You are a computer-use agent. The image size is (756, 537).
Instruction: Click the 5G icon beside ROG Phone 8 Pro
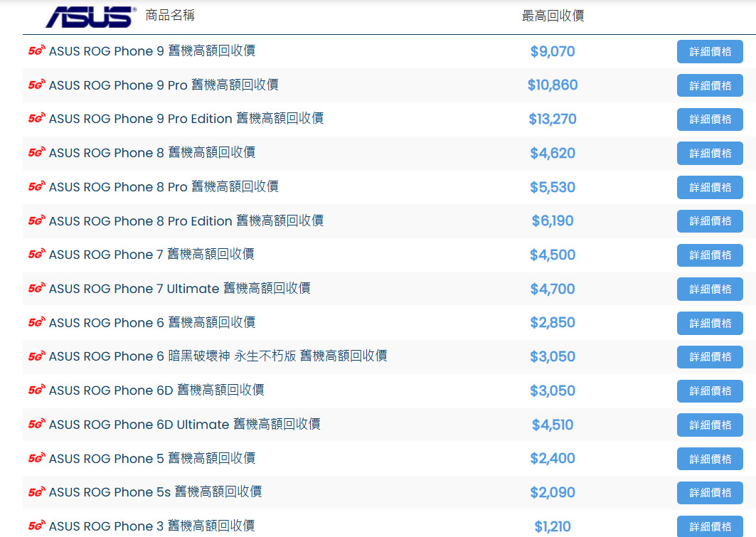(x=37, y=187)
